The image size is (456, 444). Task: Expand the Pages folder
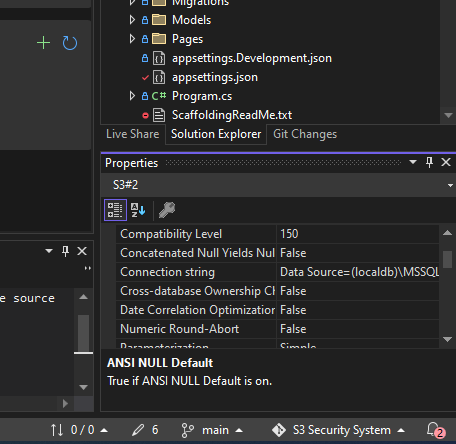(x=132, y=39)
